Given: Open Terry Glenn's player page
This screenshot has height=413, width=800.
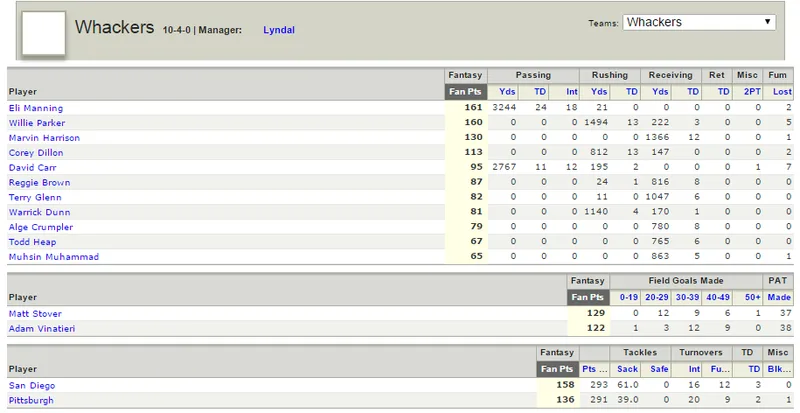Looking at the screenshot, I should (x=35, y=197).
